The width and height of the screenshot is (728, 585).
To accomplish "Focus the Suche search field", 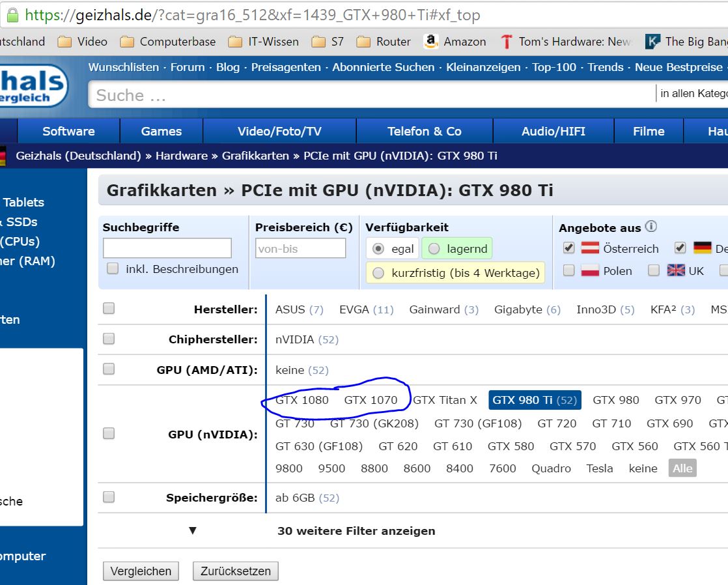I will [371, 95].
